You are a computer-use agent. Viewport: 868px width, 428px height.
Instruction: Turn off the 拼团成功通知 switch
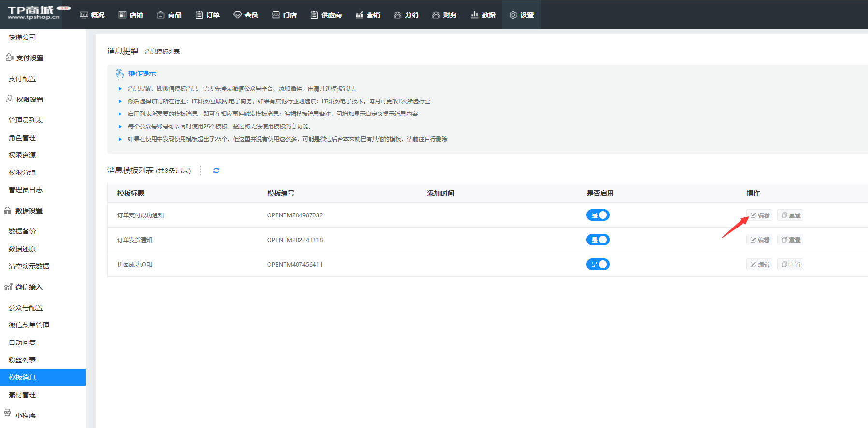(x=598, y=264)
